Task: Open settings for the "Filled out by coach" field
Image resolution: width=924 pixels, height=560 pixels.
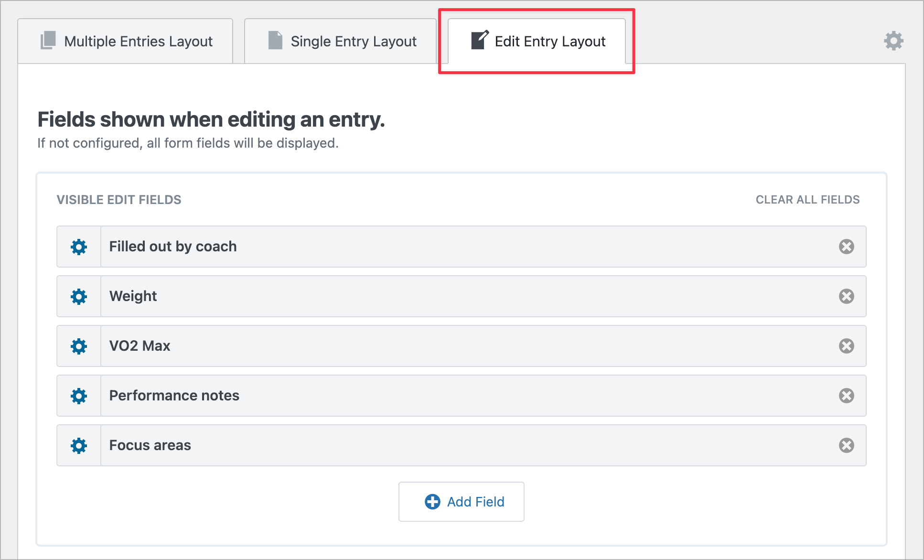Action: (78, 247)
